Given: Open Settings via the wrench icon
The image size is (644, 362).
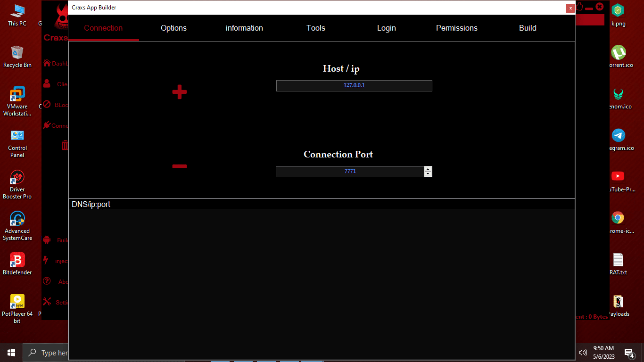Looking at the screenshot, I should click(48, 302).
